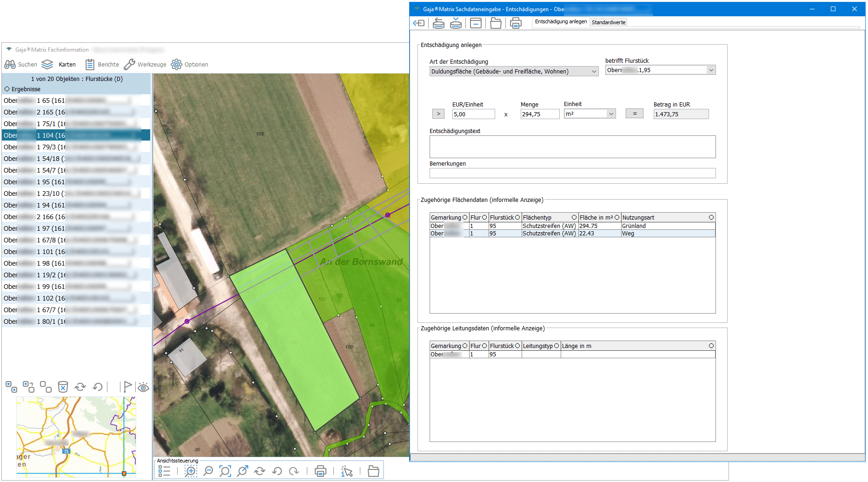Click the folder icon in Sachdateneingabe toolbar
Image resolution: width=868 pixels, height=482 pixels.
click(x=496, y=23)
